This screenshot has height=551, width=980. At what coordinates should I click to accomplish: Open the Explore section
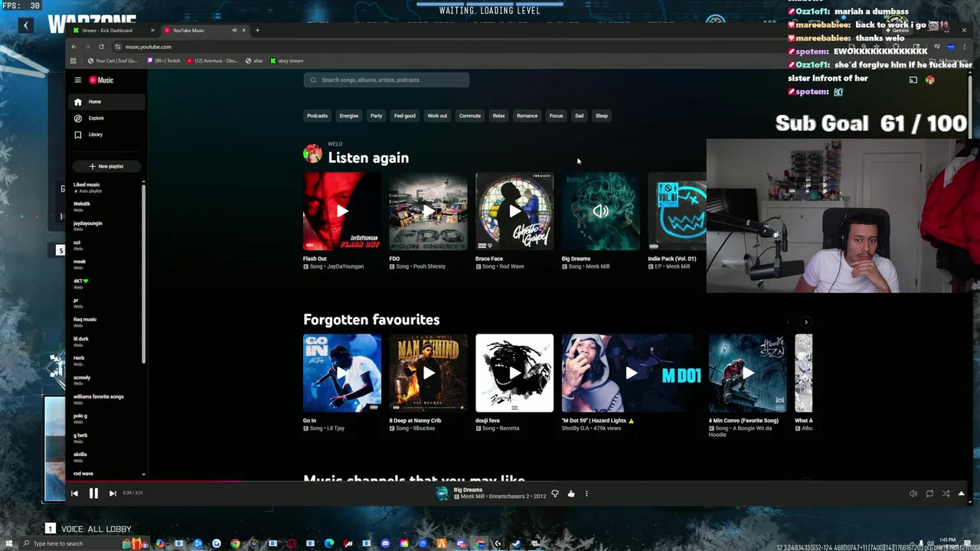(x=106, y=118)
